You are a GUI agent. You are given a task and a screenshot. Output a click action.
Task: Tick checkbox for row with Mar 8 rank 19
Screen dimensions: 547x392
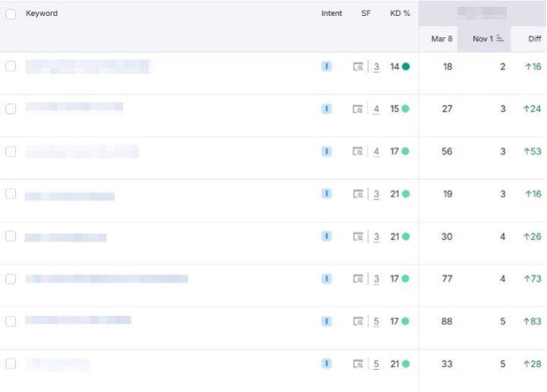tap(11, 194)
